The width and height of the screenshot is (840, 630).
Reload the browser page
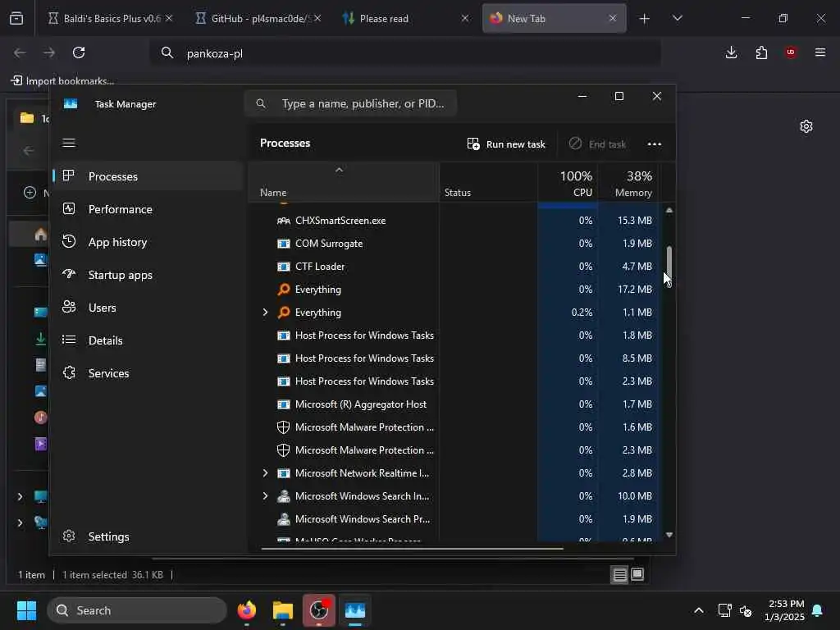tap(79, 52)
